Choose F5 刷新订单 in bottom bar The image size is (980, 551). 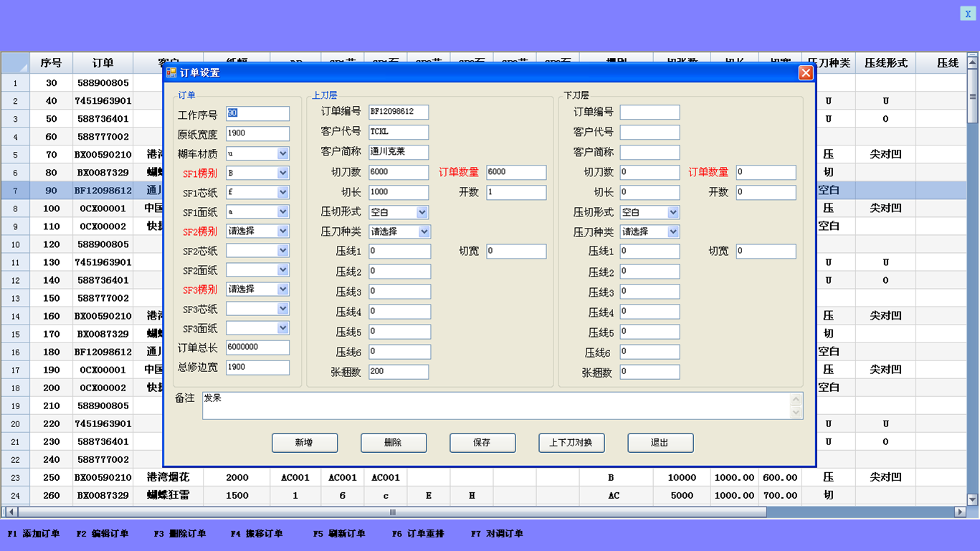point(339,534)
